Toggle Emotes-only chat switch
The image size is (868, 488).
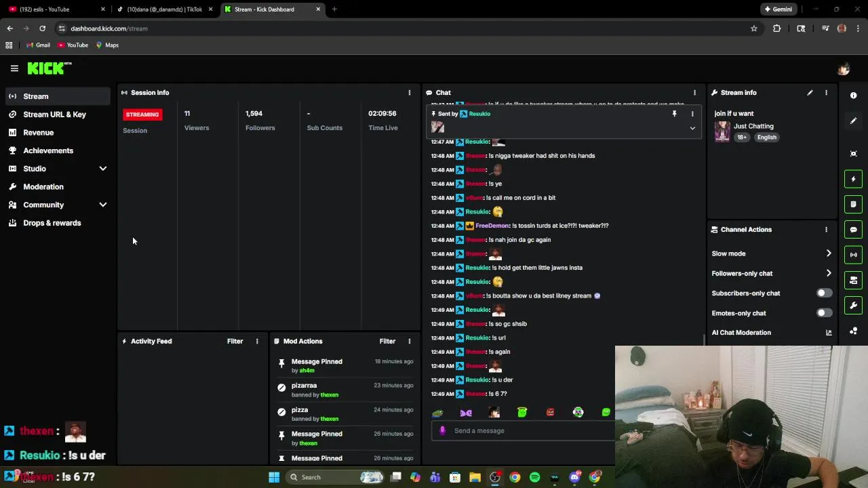point(823,313)
